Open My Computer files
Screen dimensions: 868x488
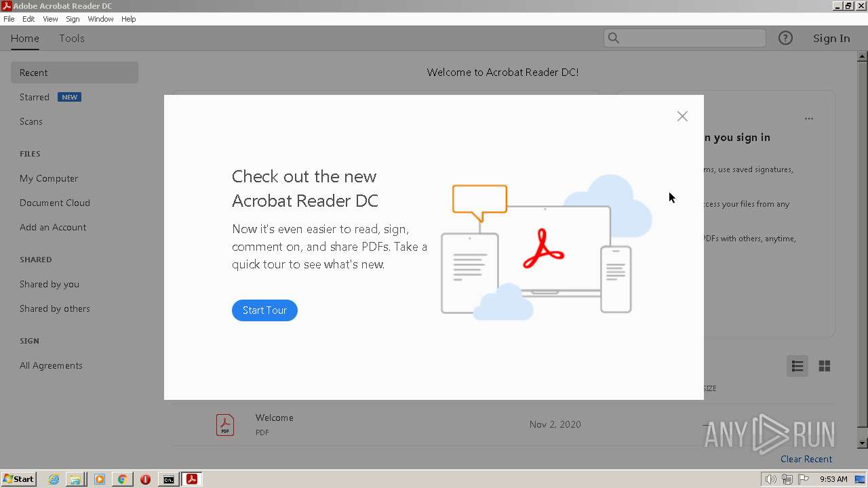(x=49, y=178)
